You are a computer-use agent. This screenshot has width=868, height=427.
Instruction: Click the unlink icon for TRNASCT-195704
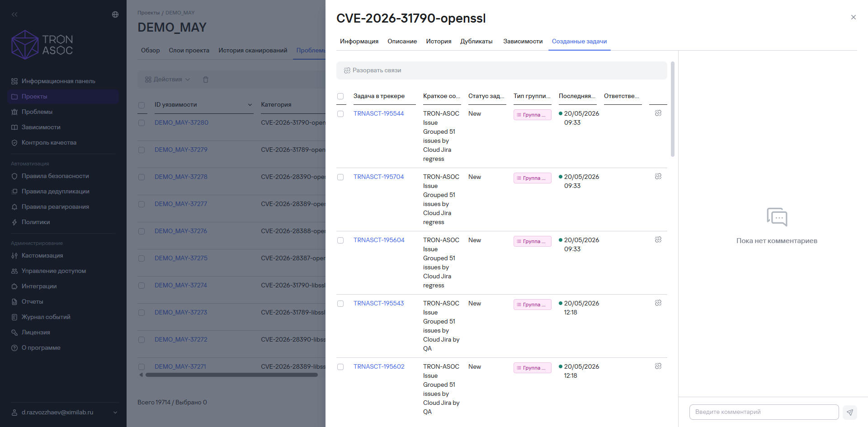click(x=658, y=176)
